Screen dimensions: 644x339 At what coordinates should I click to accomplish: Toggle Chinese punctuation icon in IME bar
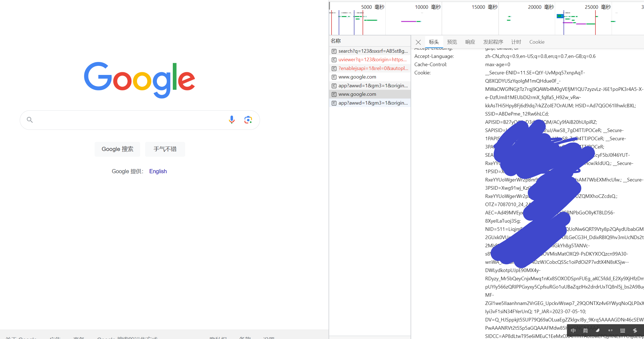click(x=610, y=330)
